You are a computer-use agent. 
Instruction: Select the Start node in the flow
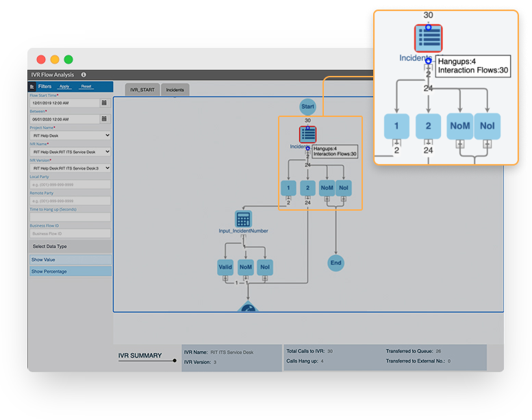(x=307, y=107)
